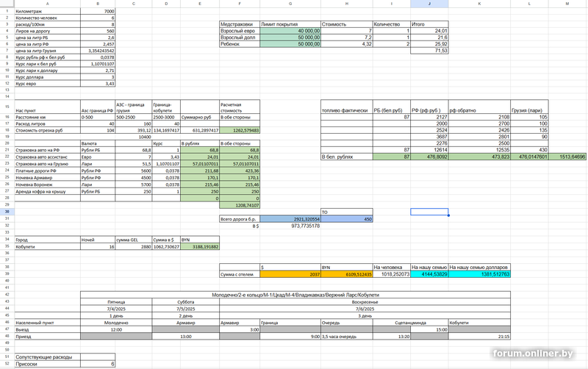Select the cell with value 2880
The height and width of the screenshot is (369, 588).
click(x=134, y=247)
